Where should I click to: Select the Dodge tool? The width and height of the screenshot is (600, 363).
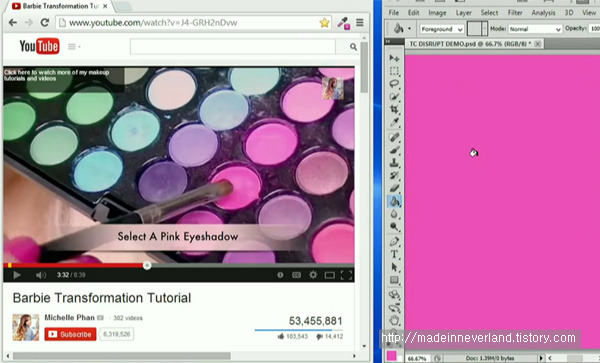(394, 227)
